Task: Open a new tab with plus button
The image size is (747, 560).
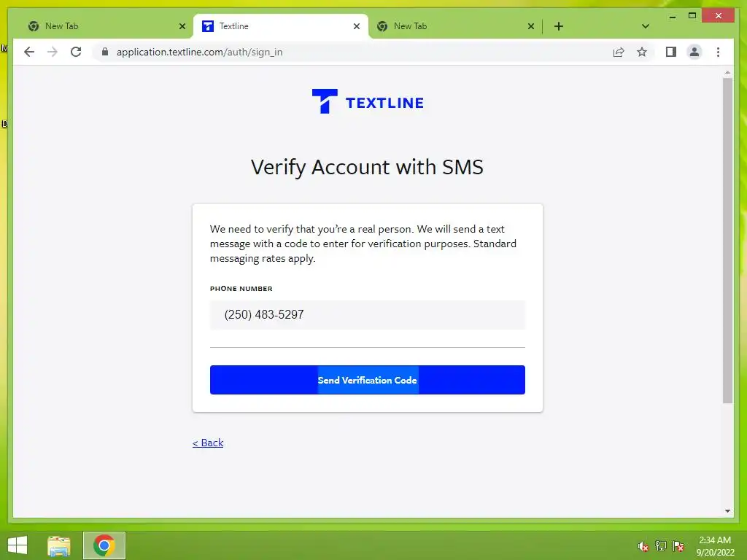Action: 559,26
